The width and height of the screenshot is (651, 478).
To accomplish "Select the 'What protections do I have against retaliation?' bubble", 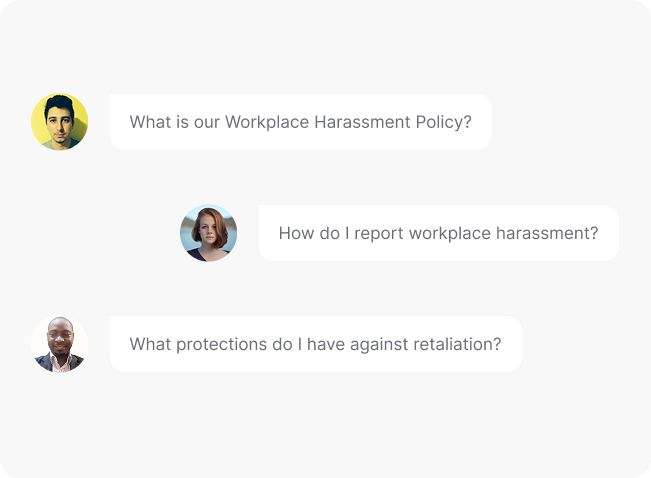I will tap(316, 344).
